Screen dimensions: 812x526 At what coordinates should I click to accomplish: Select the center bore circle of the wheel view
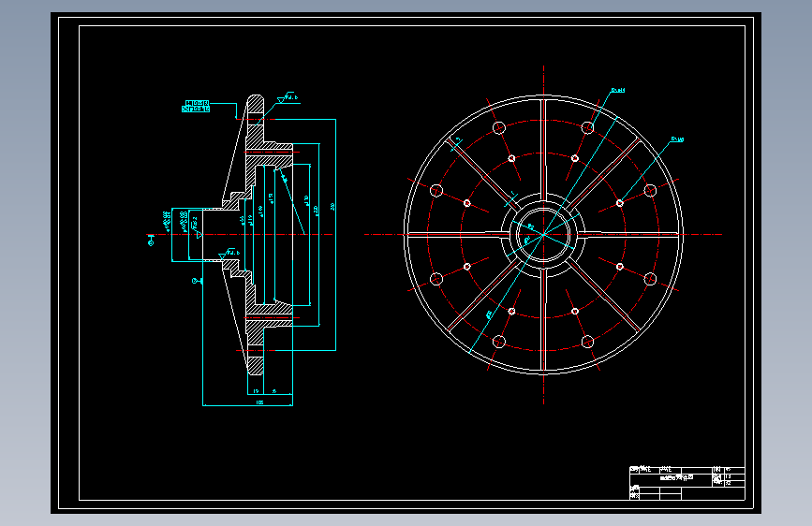tap(543, 235)
